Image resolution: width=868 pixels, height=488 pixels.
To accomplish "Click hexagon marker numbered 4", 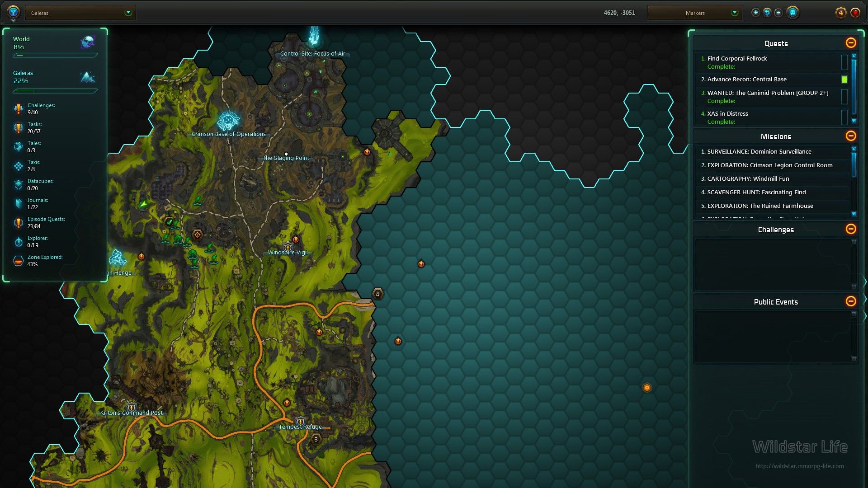I will pos(377,294).
